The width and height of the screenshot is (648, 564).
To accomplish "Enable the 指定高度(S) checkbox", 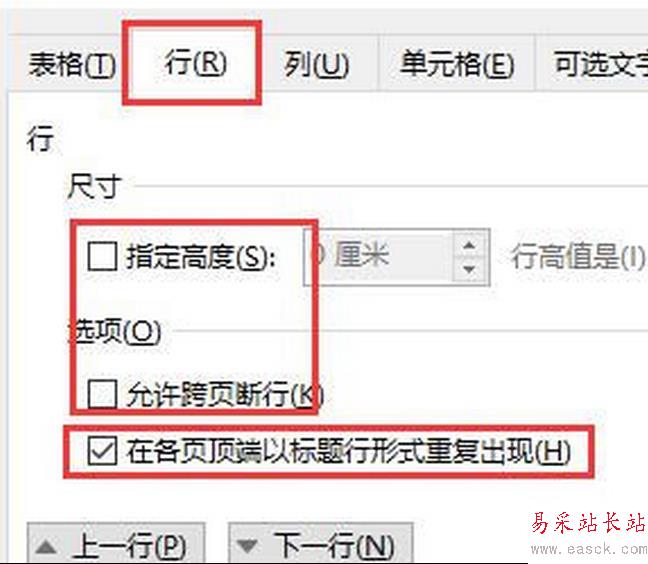I will 102,257.
